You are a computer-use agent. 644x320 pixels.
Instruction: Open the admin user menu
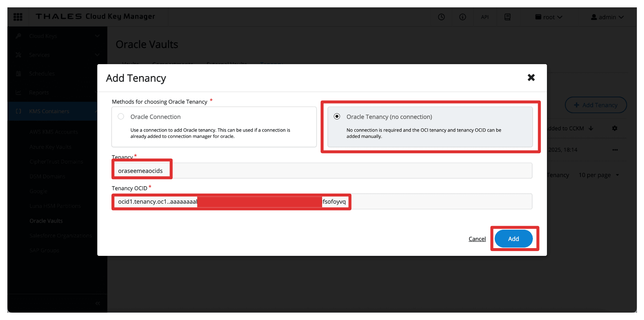(x=607, y=17)
